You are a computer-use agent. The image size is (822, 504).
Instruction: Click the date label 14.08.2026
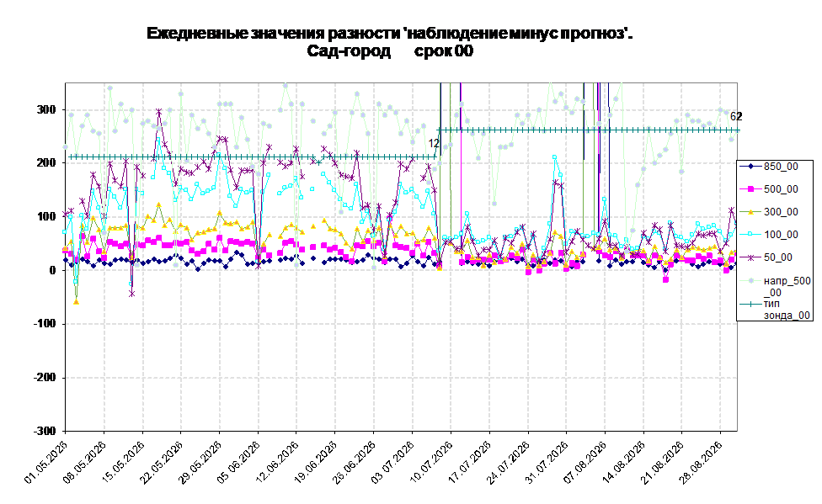coord(624,462)
